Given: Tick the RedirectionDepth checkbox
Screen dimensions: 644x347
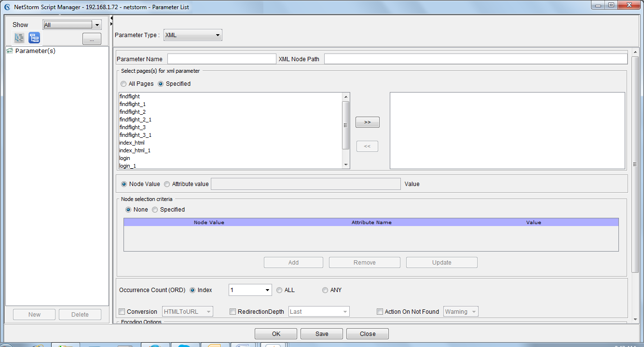Looking at the screenshot, I should pyautogui.click(x=233, y=312).
